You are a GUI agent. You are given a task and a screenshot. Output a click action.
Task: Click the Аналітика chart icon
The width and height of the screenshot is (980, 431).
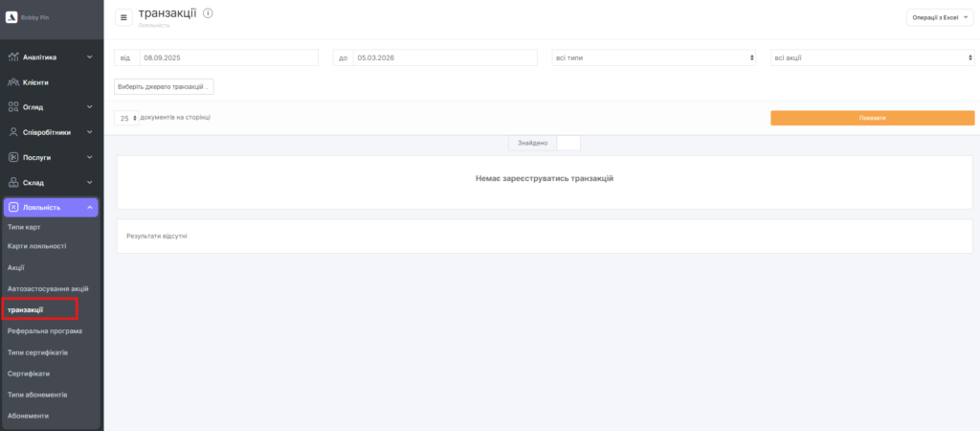pyautogui.click(x=13, y=57)
